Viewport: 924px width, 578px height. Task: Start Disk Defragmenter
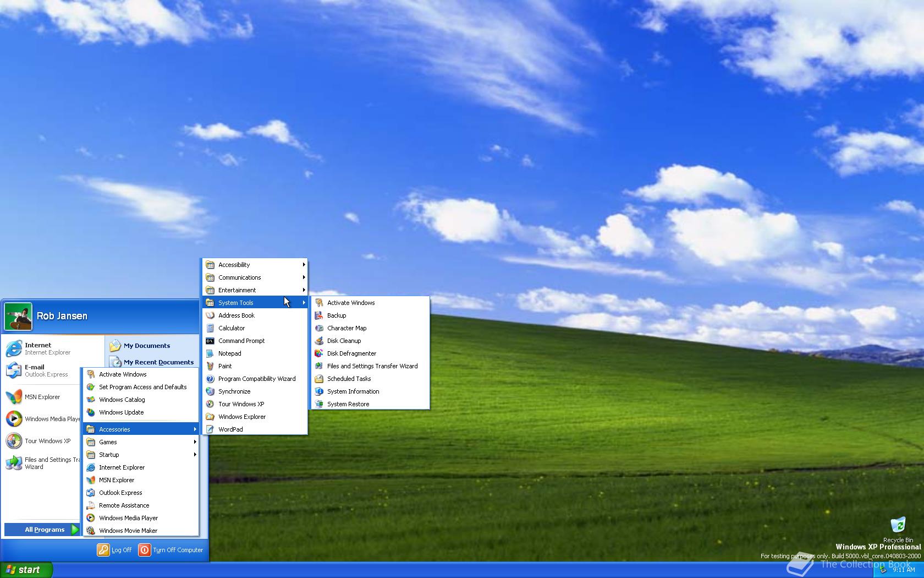pos(351,353)
